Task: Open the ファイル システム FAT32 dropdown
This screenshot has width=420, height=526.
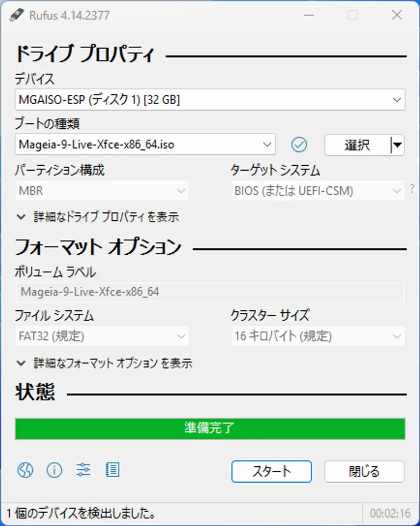Action: (x=102, y=336)
